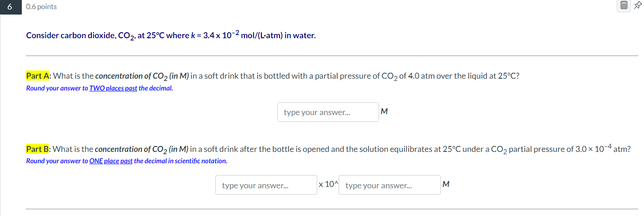Image resolution: width=644 pixels, height=216 pixels.
Task: Click the "x 10^" label between fields
Action: click(x=328, y=185)
